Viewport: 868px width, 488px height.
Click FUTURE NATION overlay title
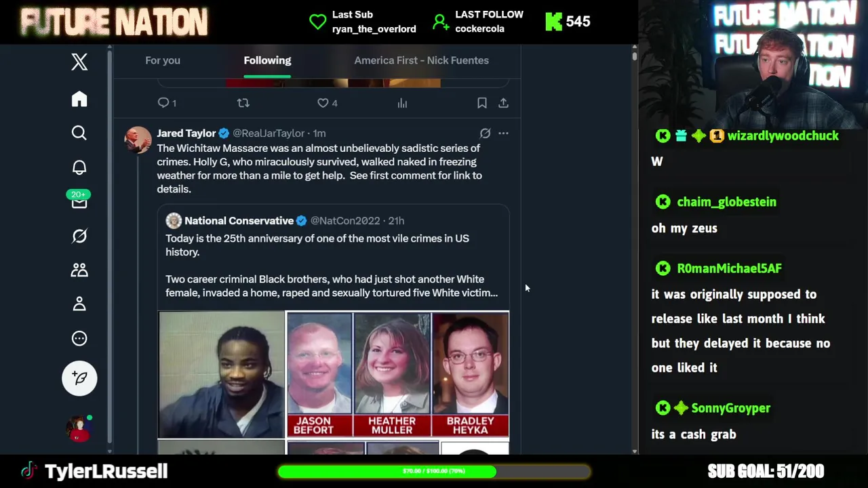point(114,22)
